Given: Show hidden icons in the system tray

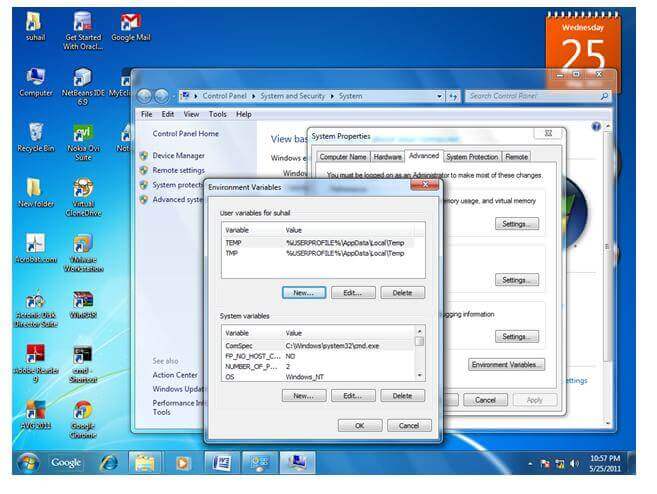Looking at the screenshot, I should 530,464.
